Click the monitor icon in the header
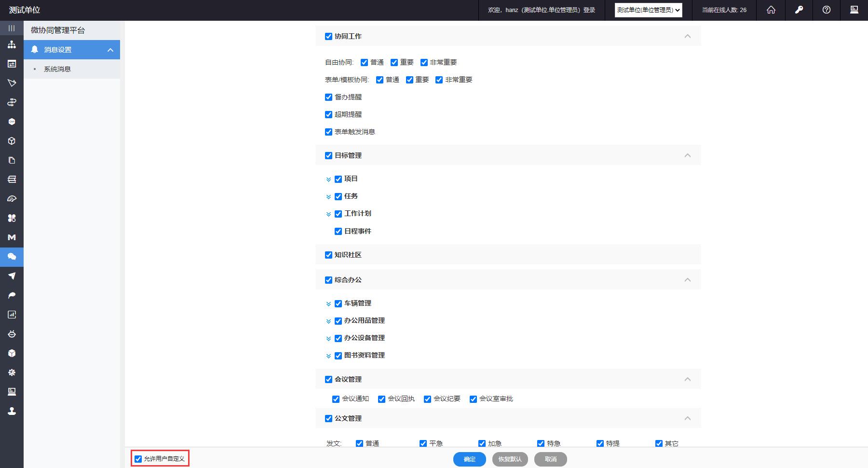Screen dimensions: 868x468 click(x=854, y=10)
